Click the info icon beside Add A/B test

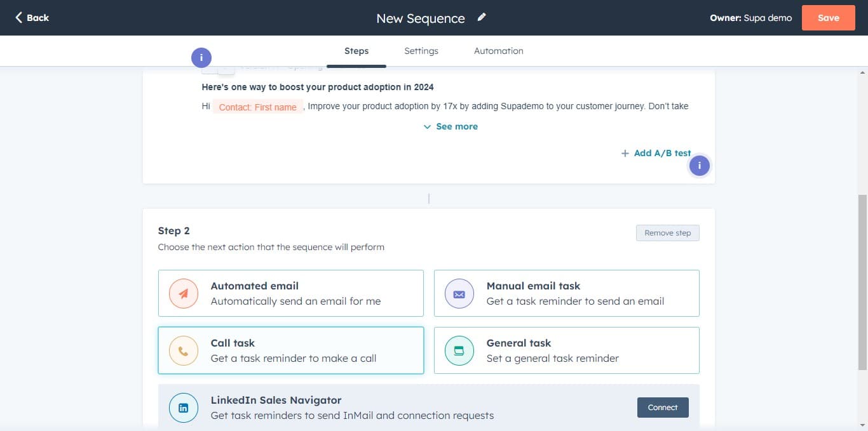[x=699, y=165]
